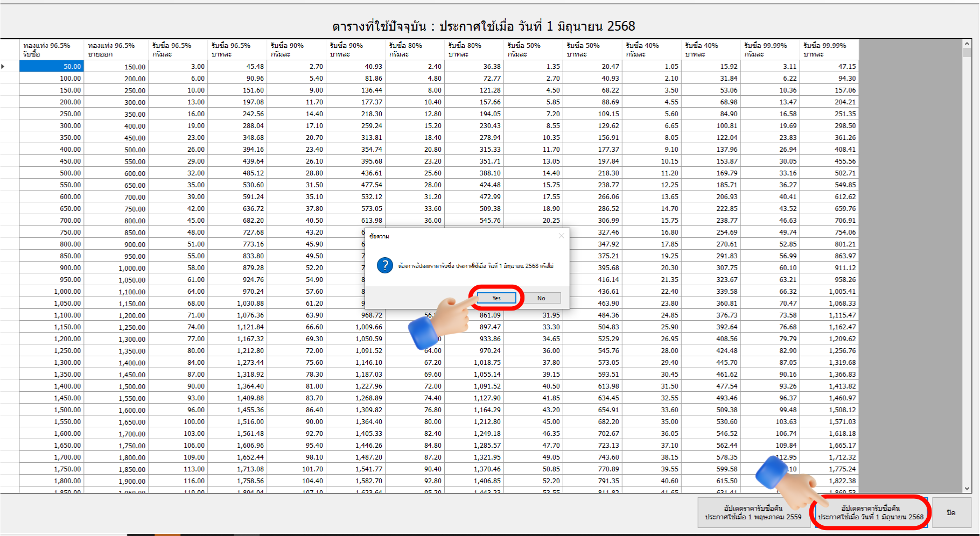Click the table scrollbar down arrow
This screenshot has width=980, height=536.
coord(967,488)
